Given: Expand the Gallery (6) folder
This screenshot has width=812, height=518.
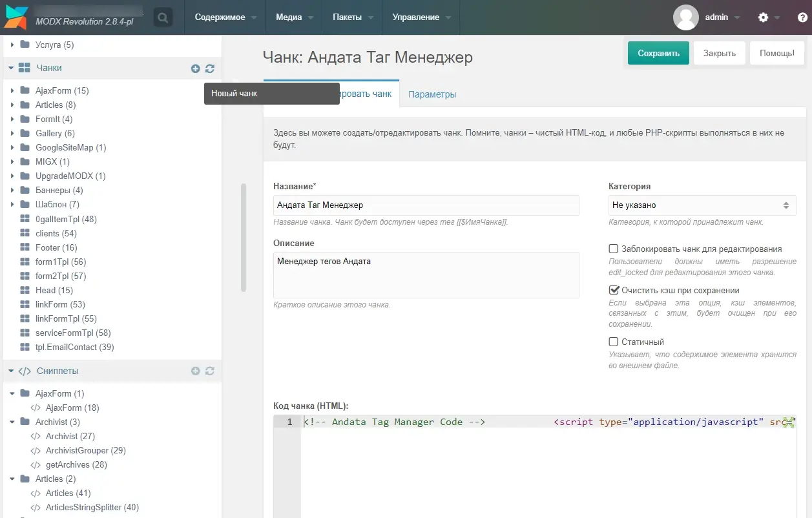Looking at the screenshot, I should [x=12, y=133].
